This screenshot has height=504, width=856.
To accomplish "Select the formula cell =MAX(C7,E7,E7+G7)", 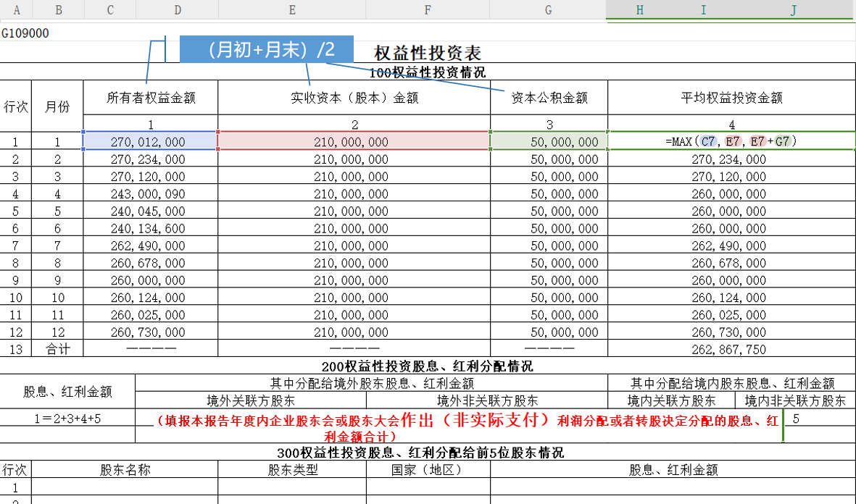I will pos(731,141).
